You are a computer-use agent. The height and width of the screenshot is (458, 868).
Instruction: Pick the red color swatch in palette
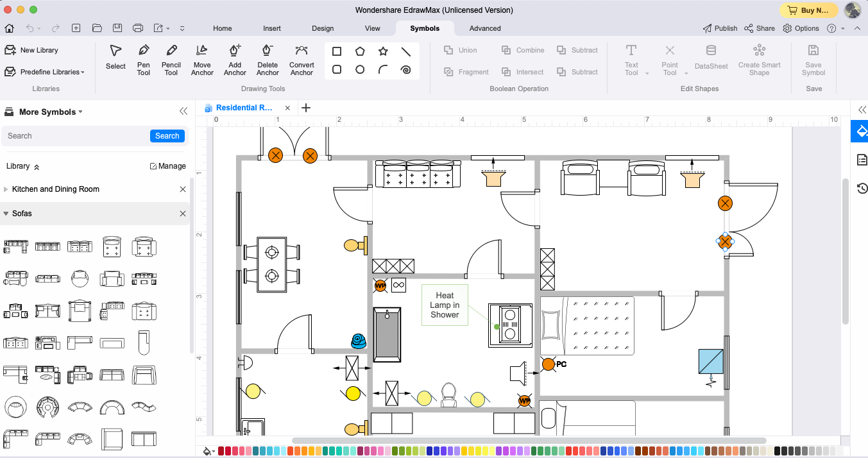[221, 451]
